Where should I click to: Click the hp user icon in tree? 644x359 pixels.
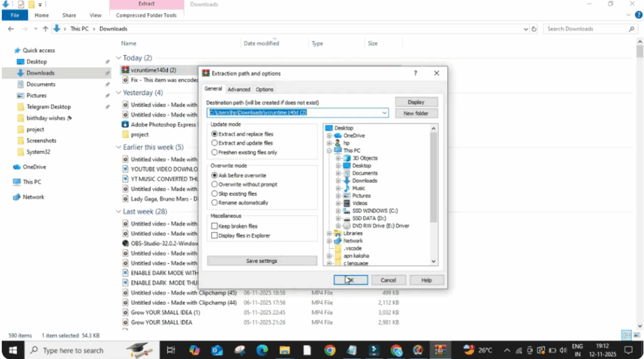coord(338,143)
